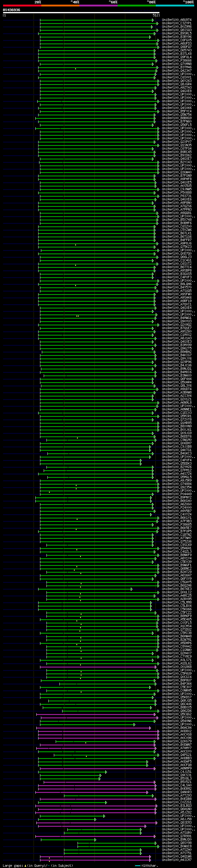Open the UniRef100_A3BHW8 entry
Image resolution: width=197 pixels, height=868 pixels.
coord(177,393)
